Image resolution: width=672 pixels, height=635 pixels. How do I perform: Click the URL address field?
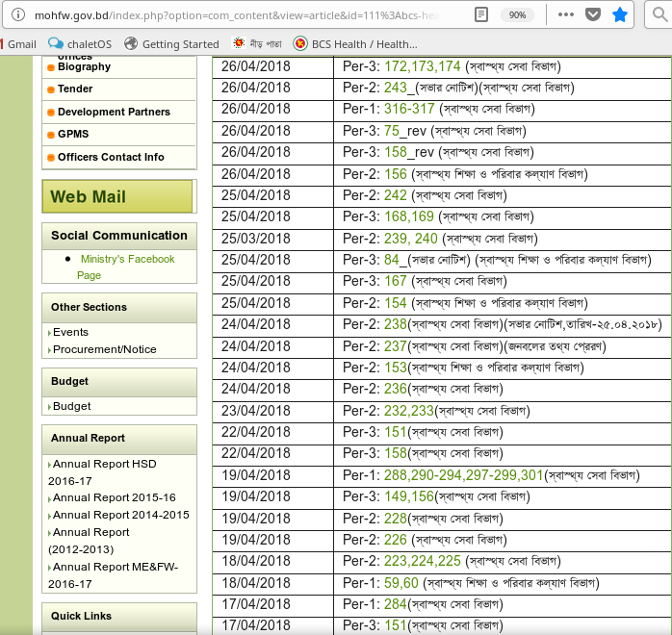(x=241, y=15)
